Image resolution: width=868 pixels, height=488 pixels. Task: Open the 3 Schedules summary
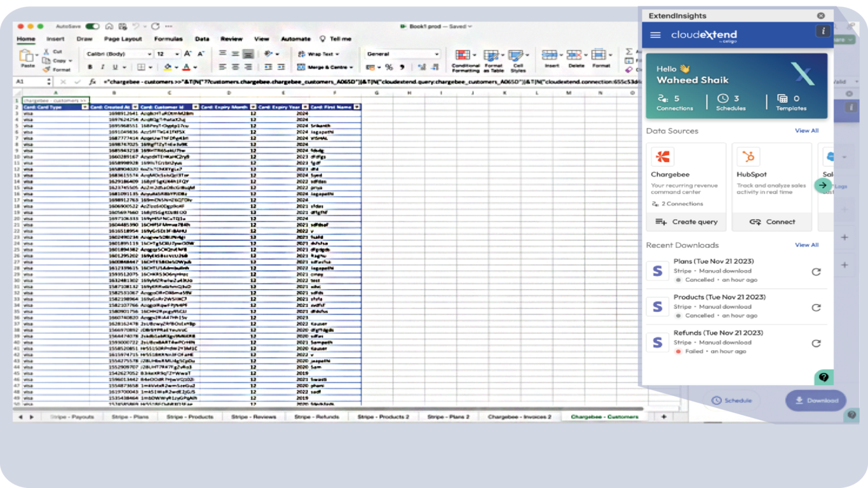[x=731, y=102]
